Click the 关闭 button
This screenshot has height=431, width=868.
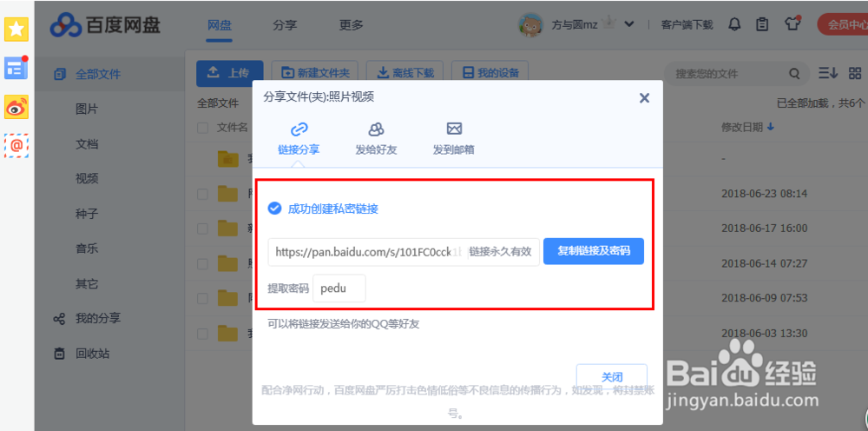pos(612,377)
